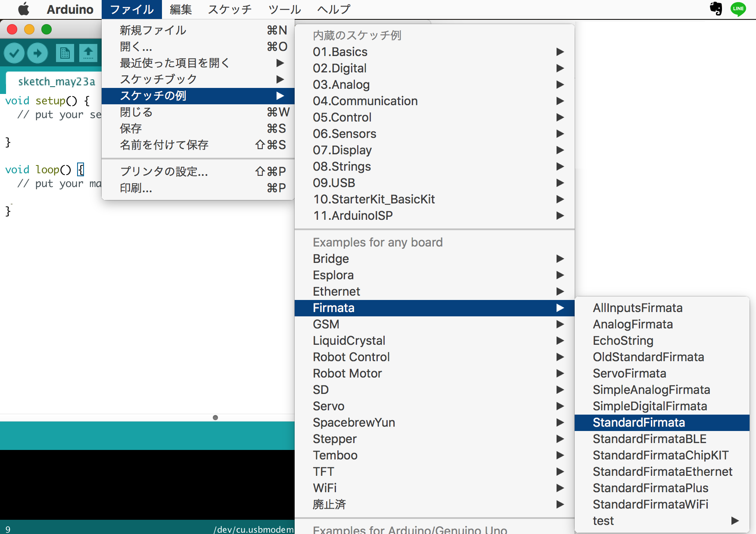Image resolution: width=756 pixels, height=534 pixels.
Task: Choose the StandardFirmataPlus example
Action: (650, 488)
